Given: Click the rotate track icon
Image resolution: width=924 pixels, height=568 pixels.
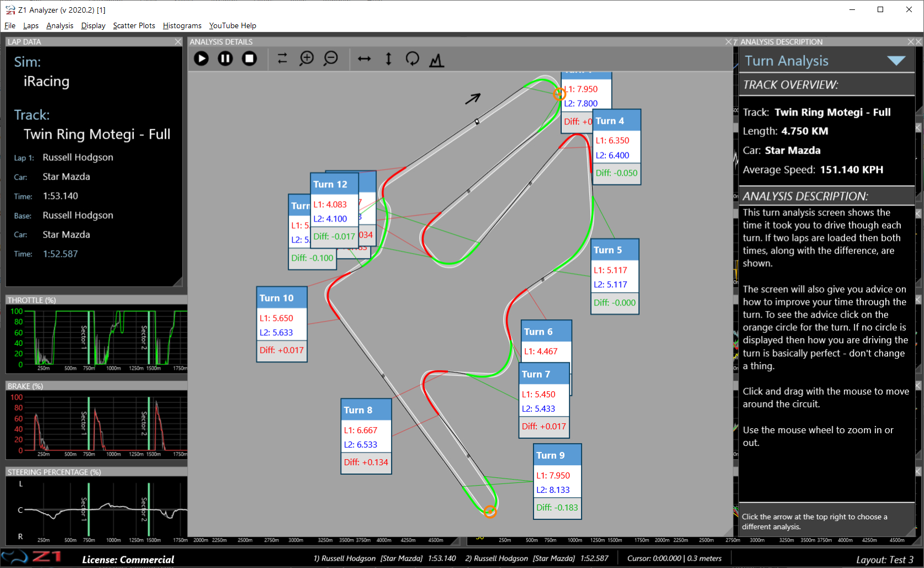Looking at the screenshot, I should pos(413,59).
